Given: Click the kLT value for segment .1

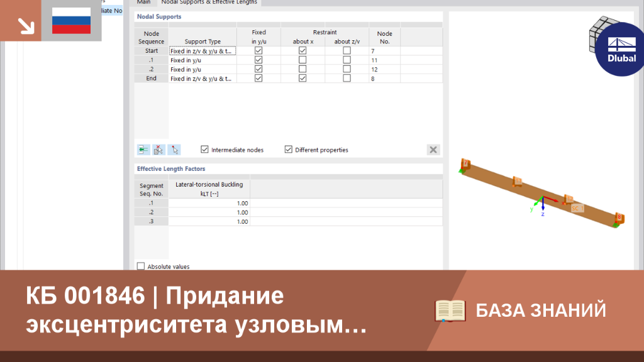Looking at the screenshot, I should point(209,203).
